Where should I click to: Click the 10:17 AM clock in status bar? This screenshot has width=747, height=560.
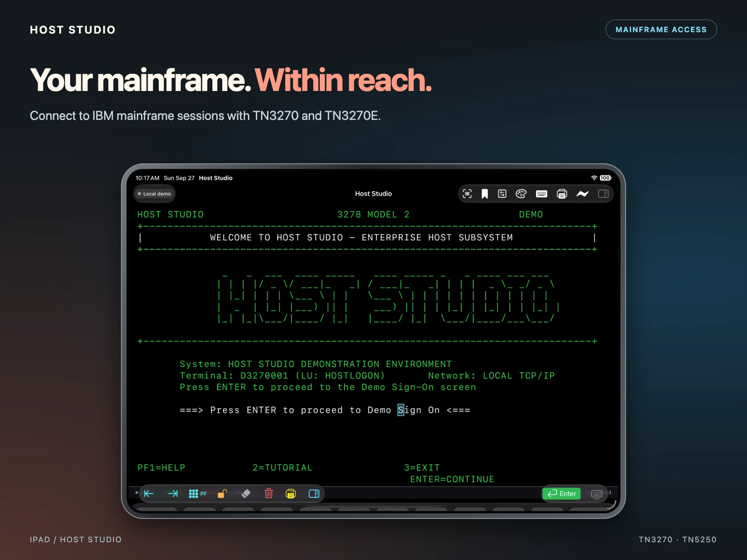tap(148, 178)
